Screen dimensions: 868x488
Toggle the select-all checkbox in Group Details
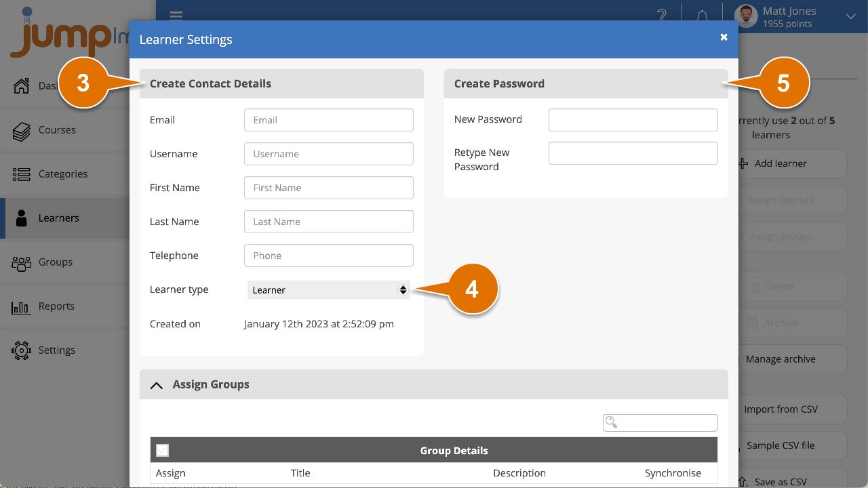click(x=162, y=450)
